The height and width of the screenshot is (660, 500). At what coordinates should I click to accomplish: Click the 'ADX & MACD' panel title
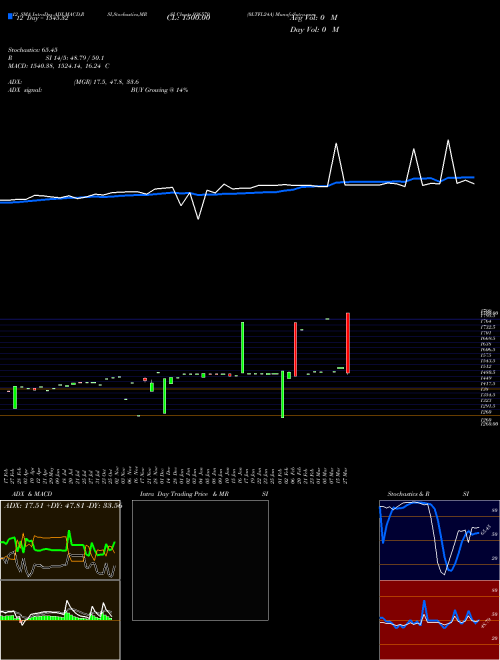tap(32, 494)
